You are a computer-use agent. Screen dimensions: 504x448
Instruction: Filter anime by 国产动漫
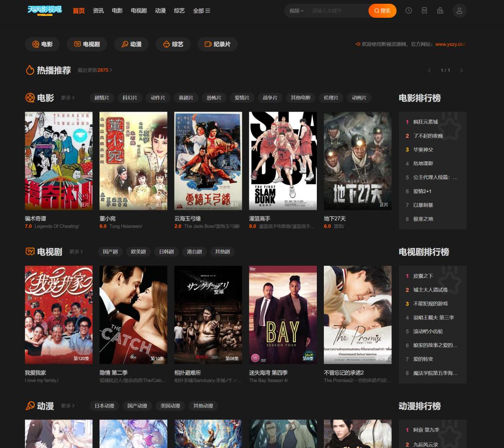[x=137, y=405]
